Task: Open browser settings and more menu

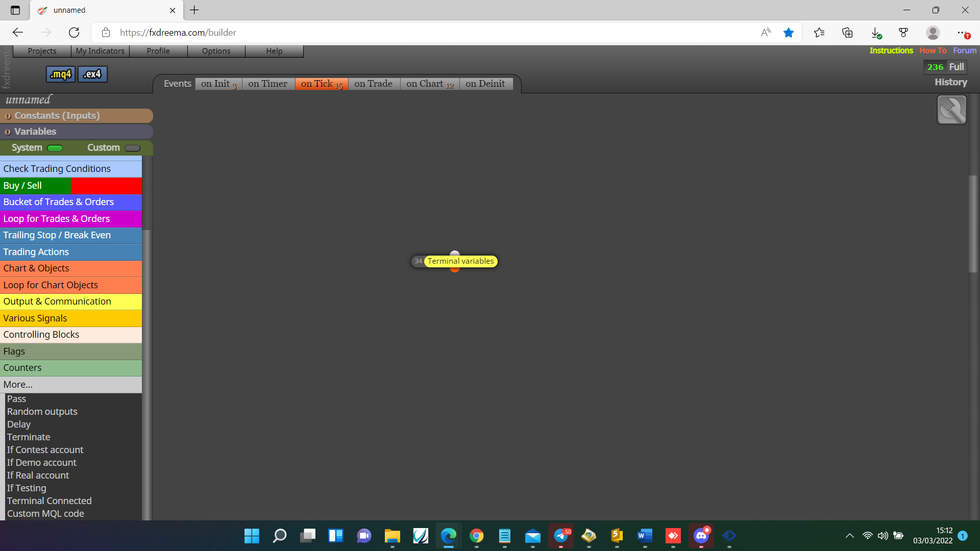Action: pos(963,33)
